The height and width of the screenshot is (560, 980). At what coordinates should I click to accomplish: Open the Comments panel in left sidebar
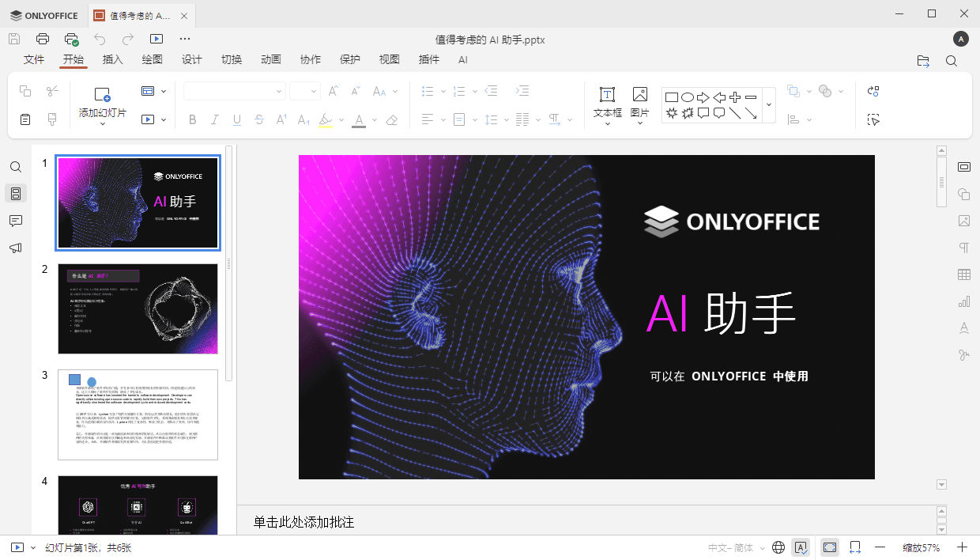(16, 221)
